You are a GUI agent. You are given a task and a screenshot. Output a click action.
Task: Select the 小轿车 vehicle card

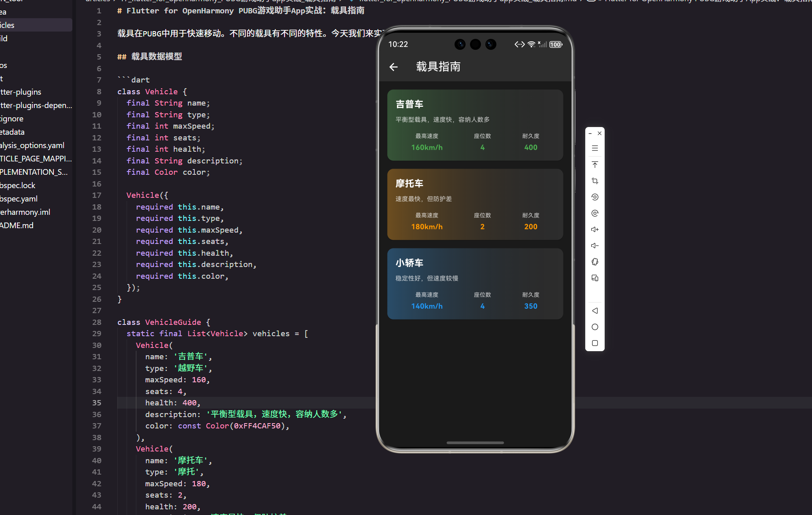point(475,284)
